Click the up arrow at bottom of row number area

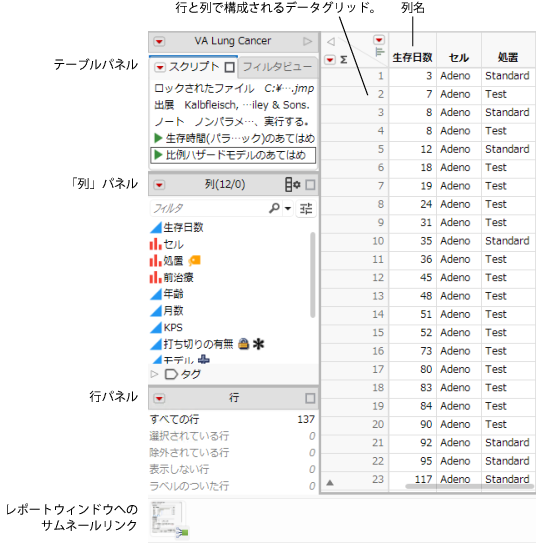click(x=330, y=483)
